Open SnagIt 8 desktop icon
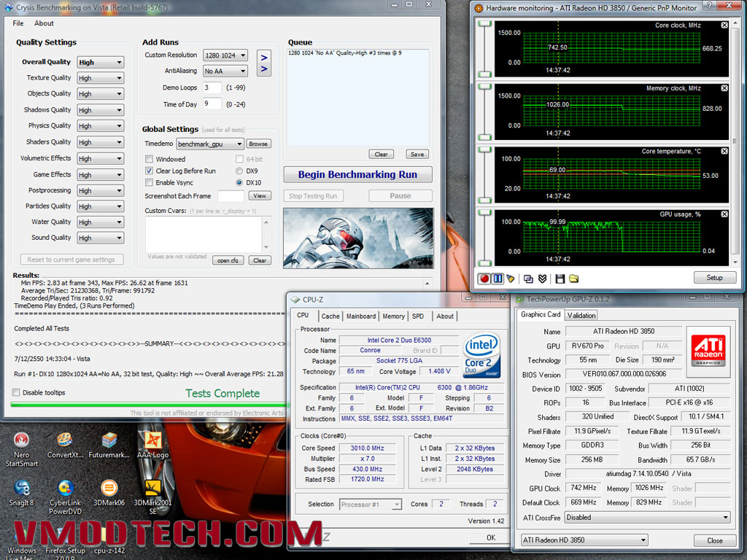 click(21, 493)
